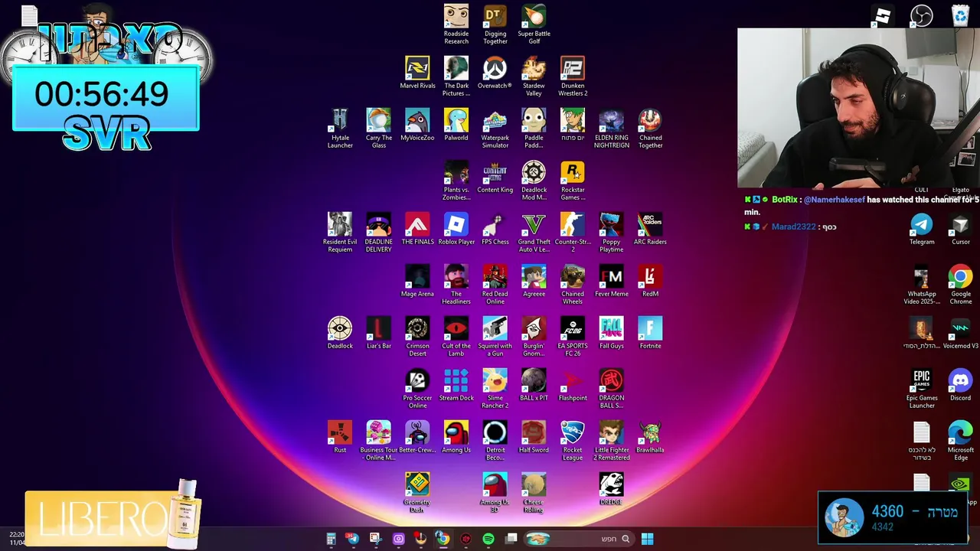Open Liar's Bar icon
Image resolution: width=980 pixels, height=551 pixels.
coord(378,333)
